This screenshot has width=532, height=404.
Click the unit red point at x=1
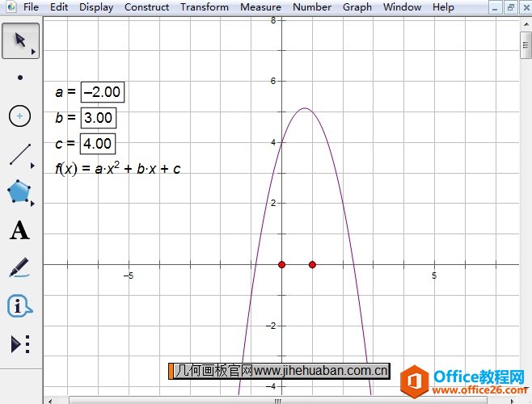pyautogui.click(x=312, y=264)
